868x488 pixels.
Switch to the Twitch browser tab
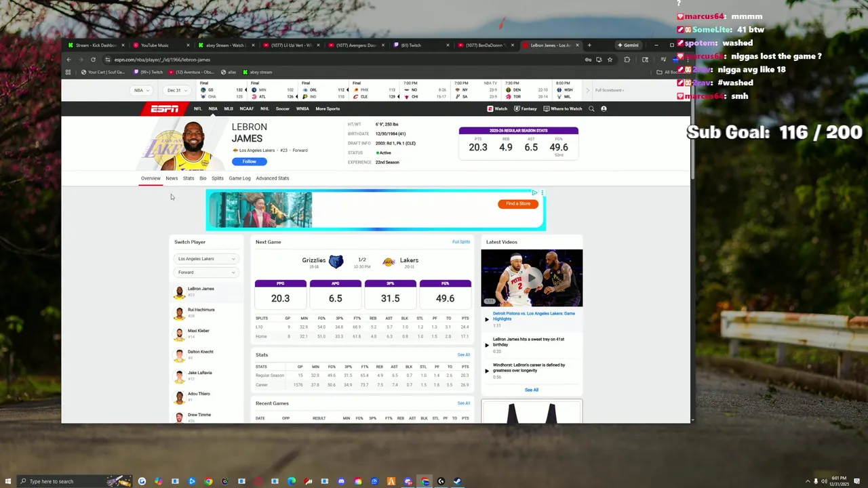pyautogui.click(x=420, y=45)
